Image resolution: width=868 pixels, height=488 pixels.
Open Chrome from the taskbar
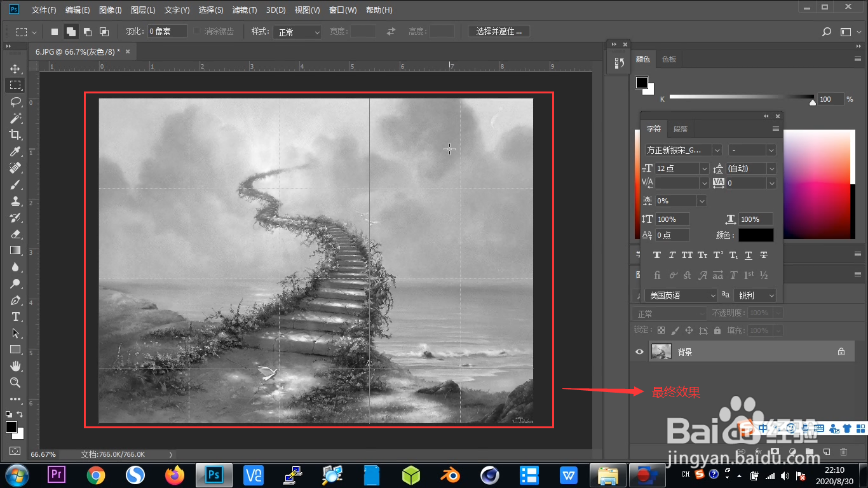pyautogui.click(x=96, y=475)
